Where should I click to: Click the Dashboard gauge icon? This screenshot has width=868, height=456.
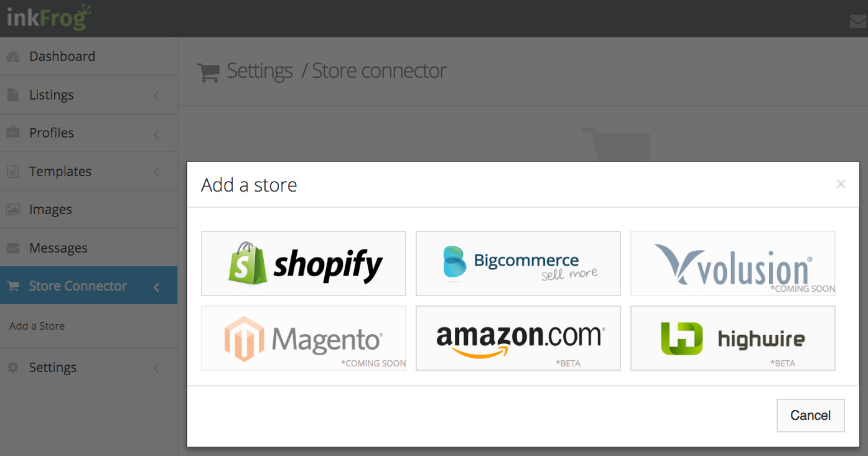point(13,57)
